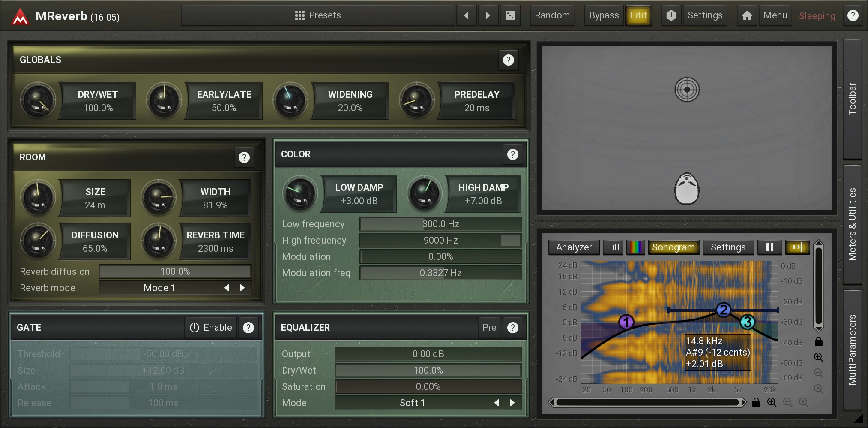The height and width of the screenshot is (428, 868).
Task: Open the analyzer Settings
Action: pos(728,247)
